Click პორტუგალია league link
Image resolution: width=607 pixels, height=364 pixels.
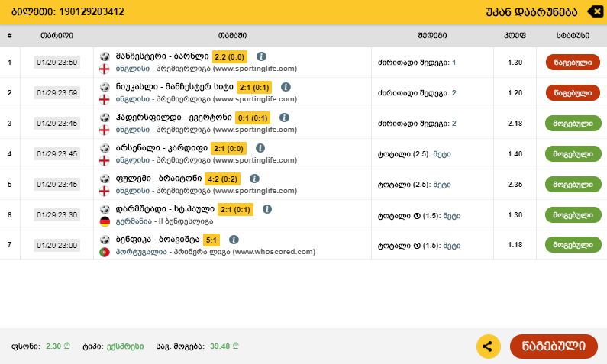[141, 251]
